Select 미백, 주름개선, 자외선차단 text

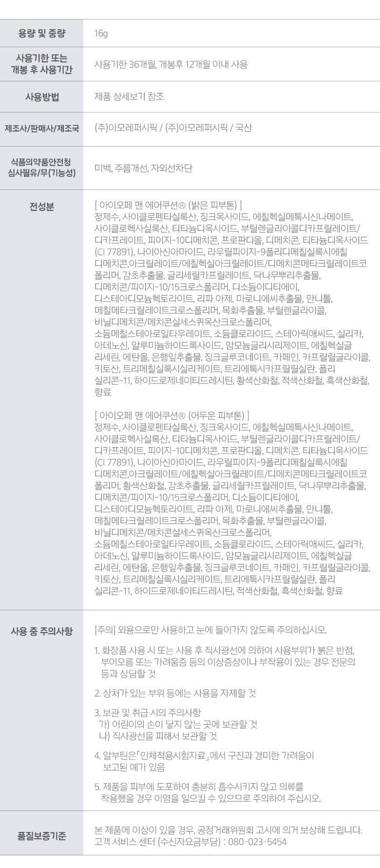[x=143, y=168]
